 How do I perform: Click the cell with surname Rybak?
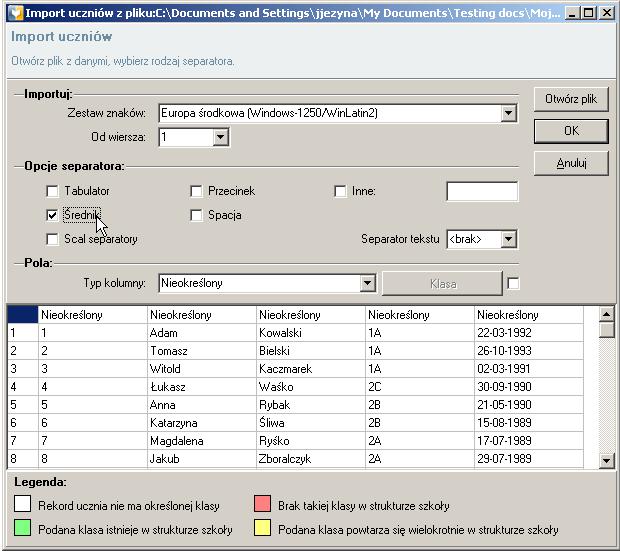(x=311, y=405)
